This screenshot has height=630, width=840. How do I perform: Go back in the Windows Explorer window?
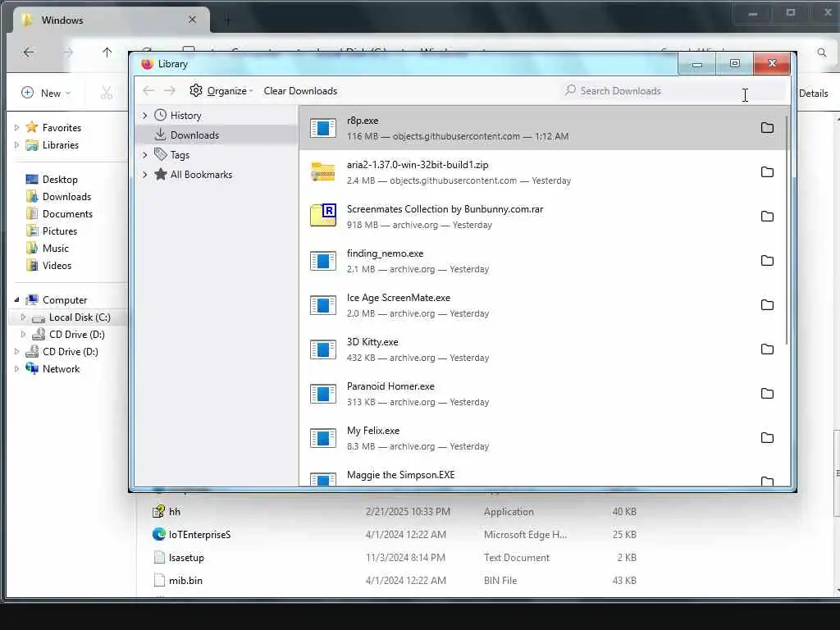29,52
